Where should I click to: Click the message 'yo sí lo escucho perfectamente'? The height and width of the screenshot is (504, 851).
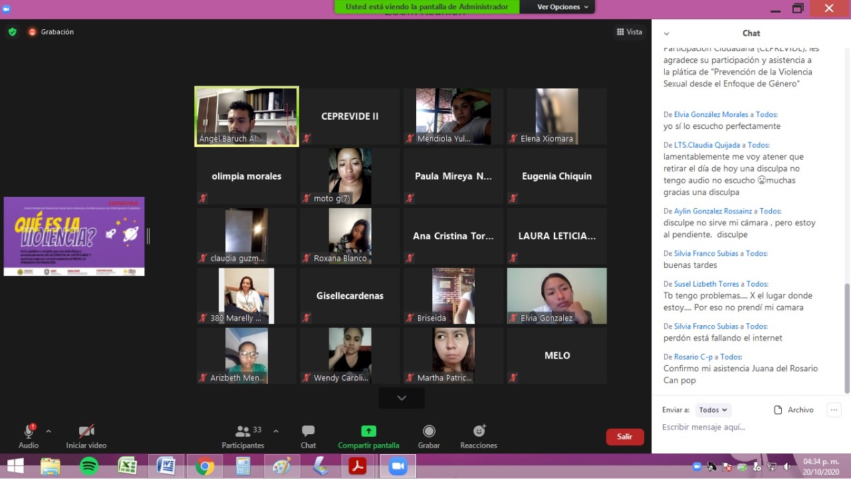click(722, 126)
